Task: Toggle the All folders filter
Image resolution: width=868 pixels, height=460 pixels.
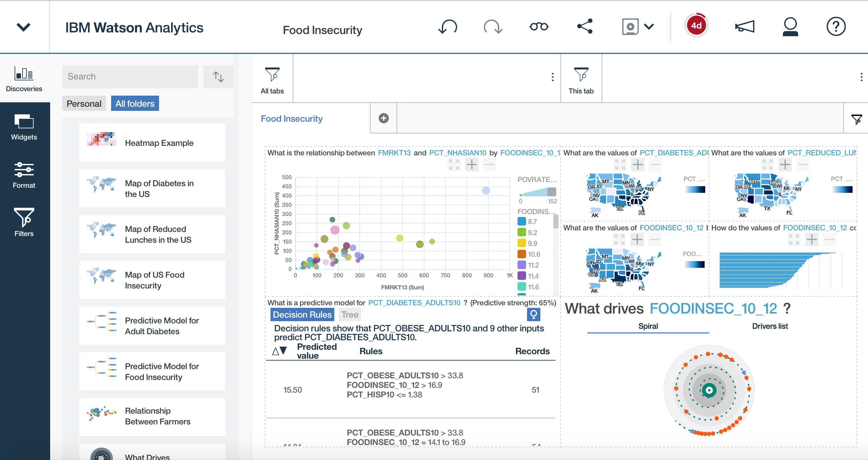Action: [135, 104]
